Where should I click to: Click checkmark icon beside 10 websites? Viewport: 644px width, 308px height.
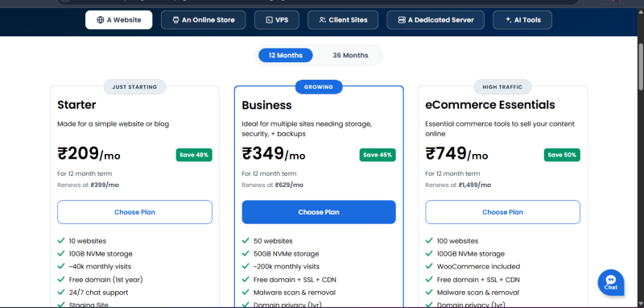(61, 240)
